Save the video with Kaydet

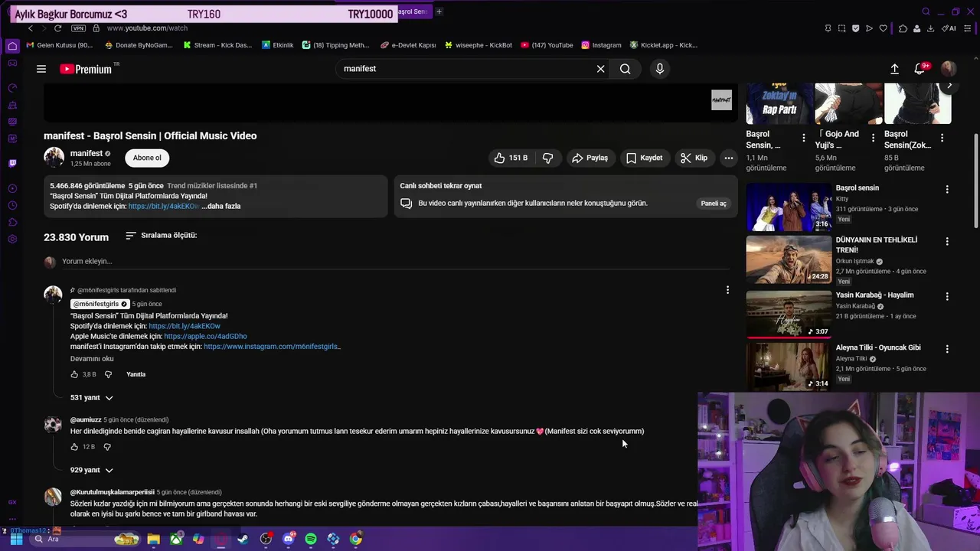pos(644,158)
